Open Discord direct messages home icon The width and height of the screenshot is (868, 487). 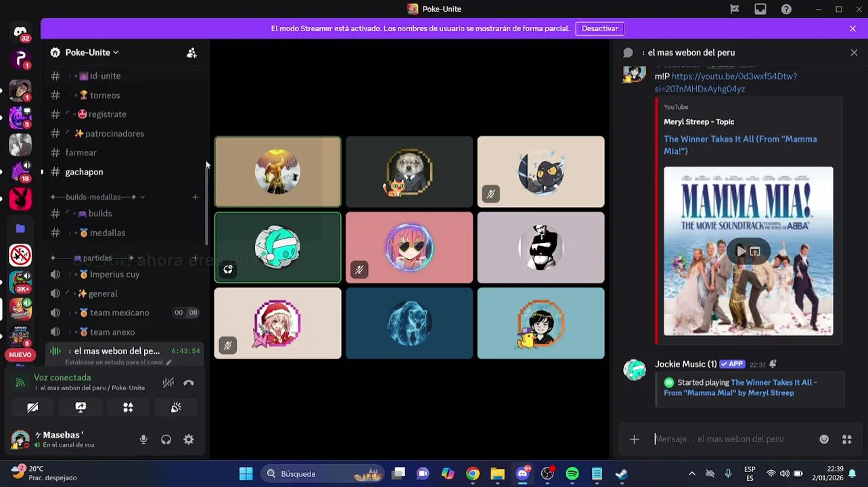click(20, 32)
